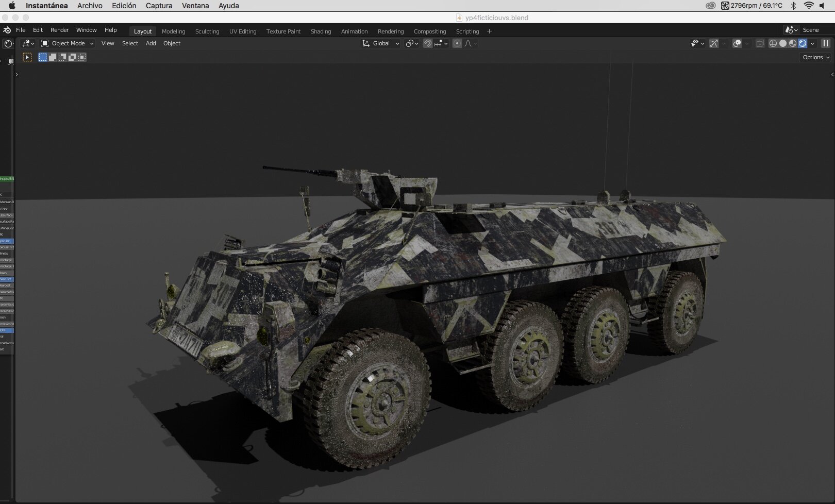This screenshot has width=835, height=504.
Task: Click the Apple menu logo
Action: (12, 6)
